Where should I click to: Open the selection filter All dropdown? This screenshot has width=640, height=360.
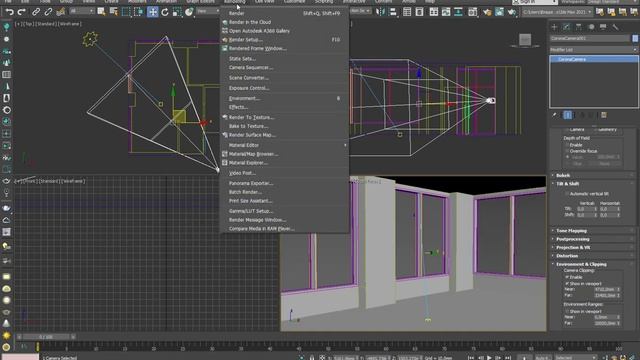81,11
